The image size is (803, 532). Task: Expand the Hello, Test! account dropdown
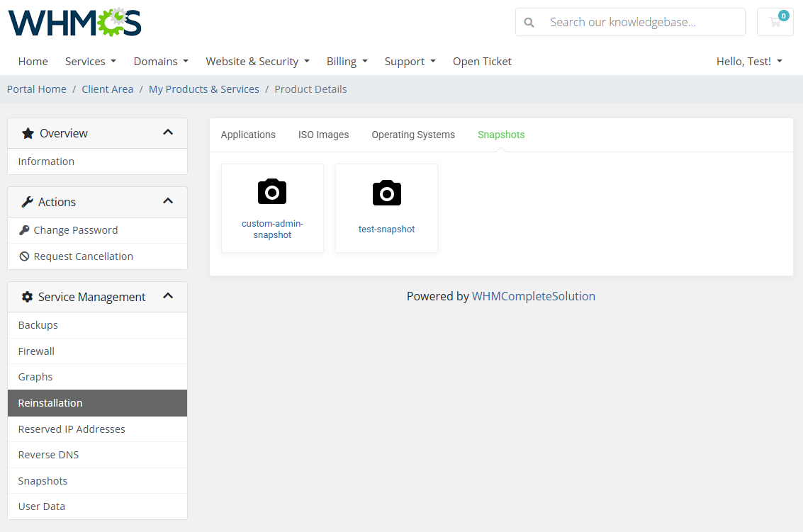click(x=748, y=61)
